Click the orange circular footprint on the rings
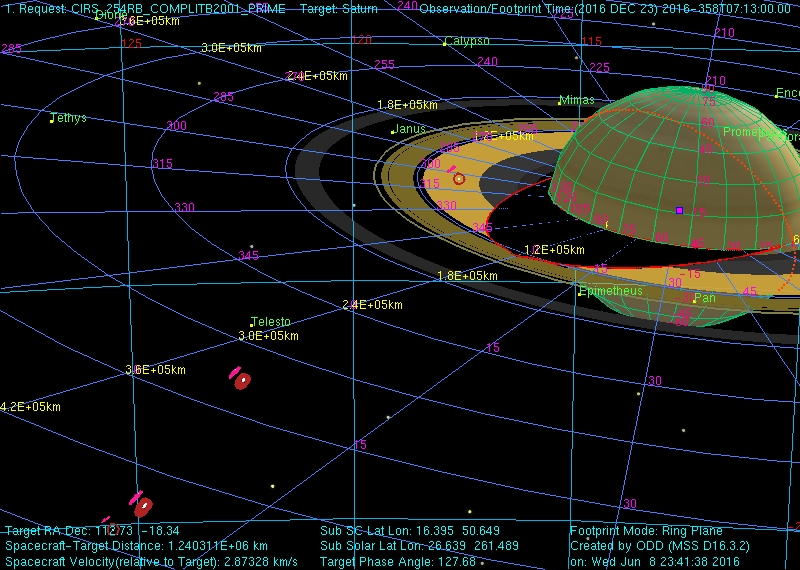This screenshot has height=570, width=800. 459,179
